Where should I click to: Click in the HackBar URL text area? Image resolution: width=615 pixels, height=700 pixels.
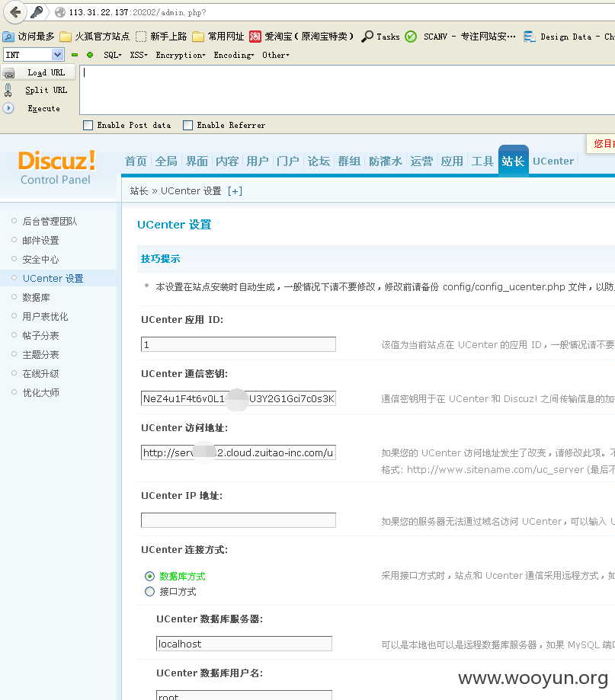click(x=347, y=90)
